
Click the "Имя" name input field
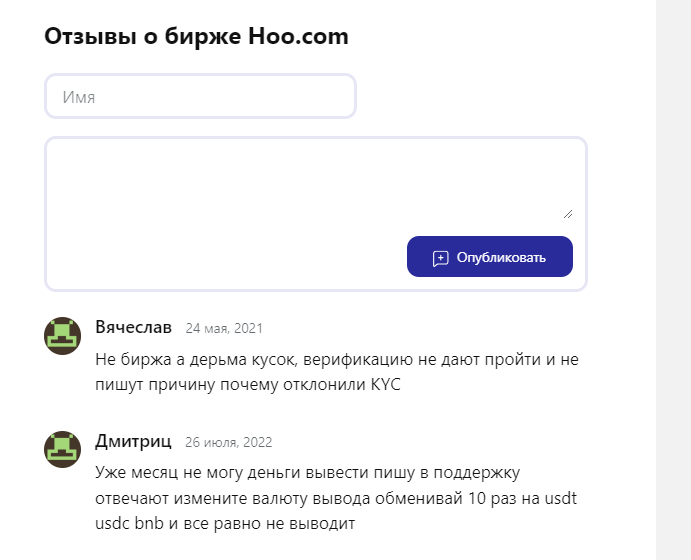200,97
